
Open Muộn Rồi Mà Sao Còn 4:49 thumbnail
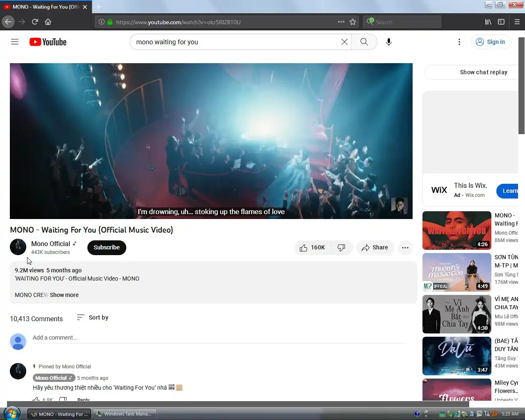click(x=457, y=272)
